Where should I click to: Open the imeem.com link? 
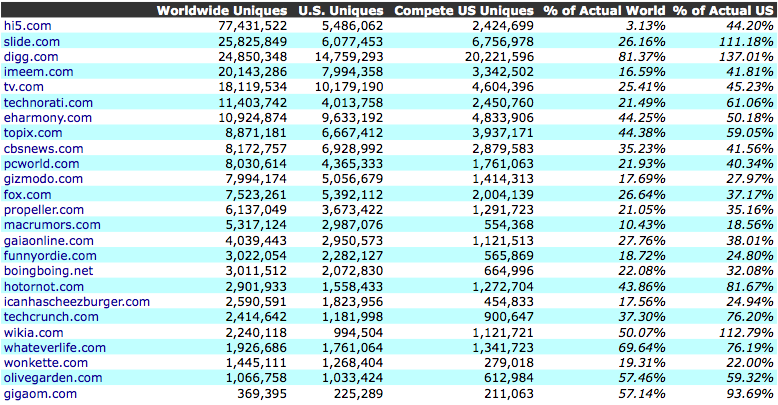click(x=39, y=71)
